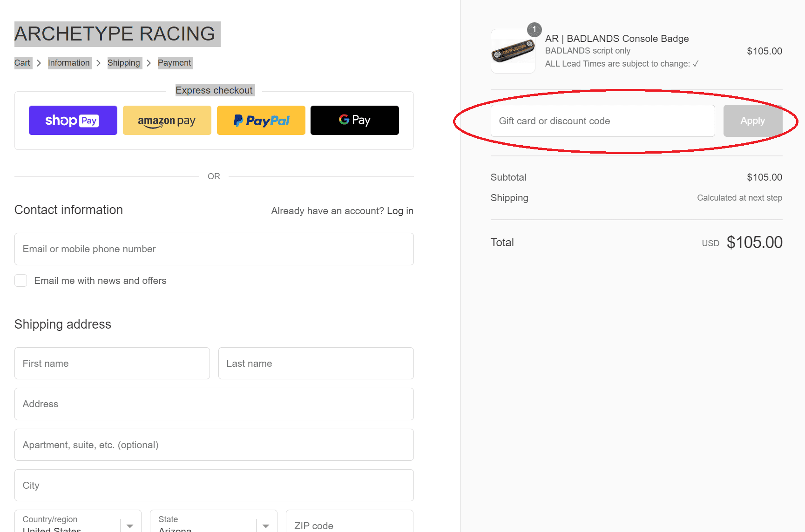
Task: Click the Log in link
Action: pyautogui.click(x=400, y=211)
